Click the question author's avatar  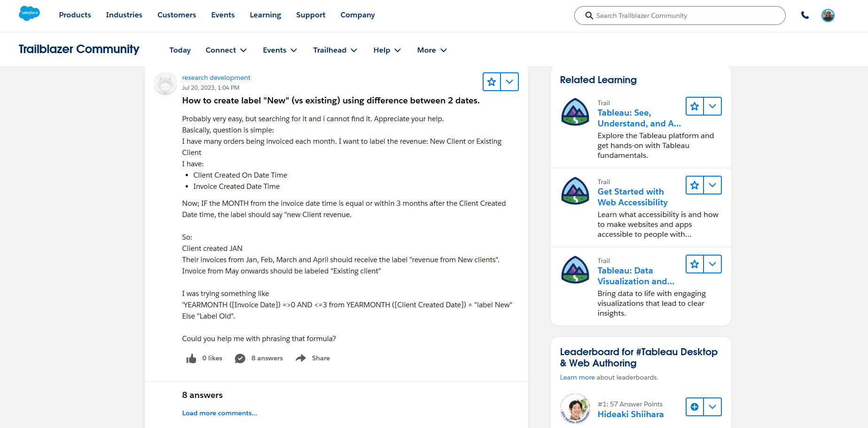[x=165, y=84]
